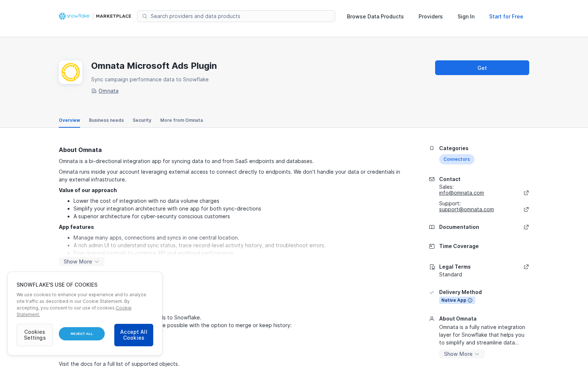Open Documentation external link icon
Screen dimensions: 588x368
point(526,227)
